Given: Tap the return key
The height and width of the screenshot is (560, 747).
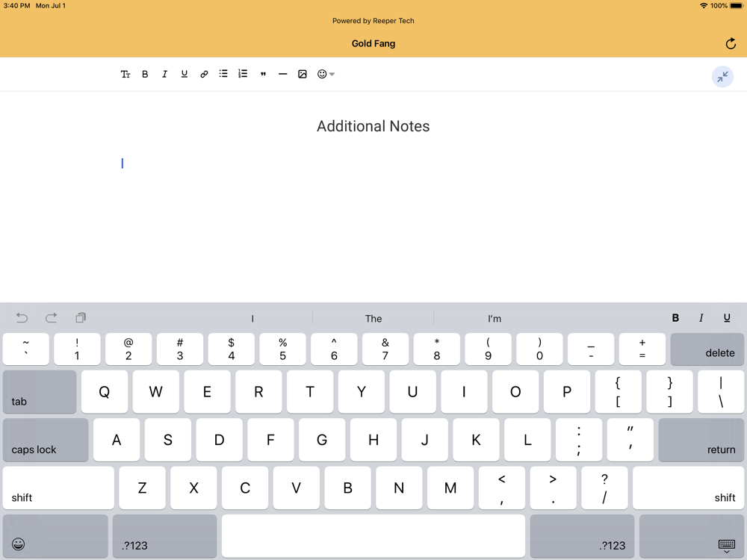Looking at the screenshot, I should (701, 440).
